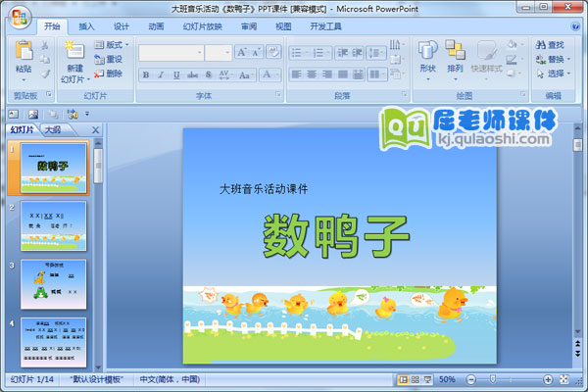This screenshot has width=588, height=392.
Task: Start Slide Show view from the status bar
Action: click(427, 379)
